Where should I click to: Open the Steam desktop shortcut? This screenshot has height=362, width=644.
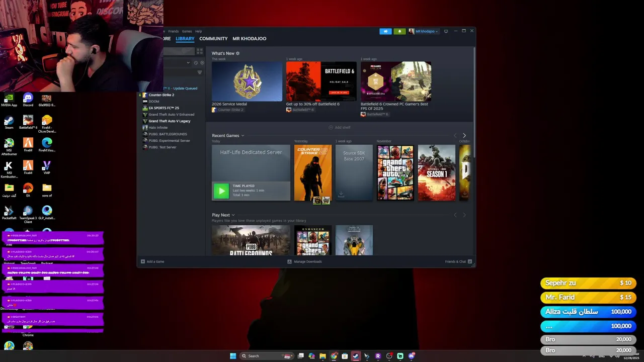click(9, 123)
